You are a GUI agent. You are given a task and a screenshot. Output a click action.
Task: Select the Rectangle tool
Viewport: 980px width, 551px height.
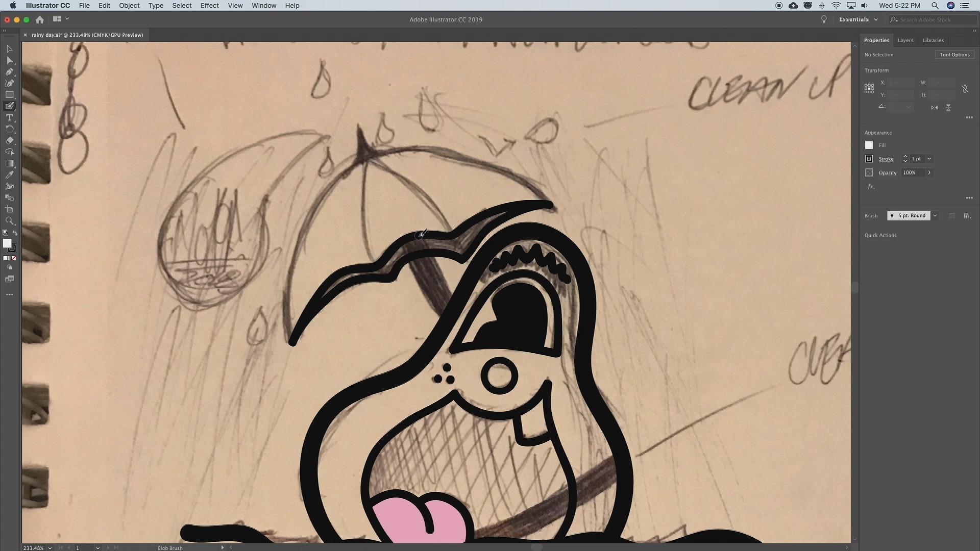[10, 95]
